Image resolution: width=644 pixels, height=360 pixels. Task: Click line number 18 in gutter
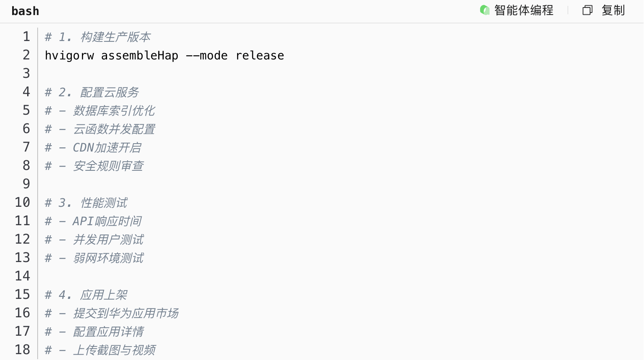[x=23, y=350]
